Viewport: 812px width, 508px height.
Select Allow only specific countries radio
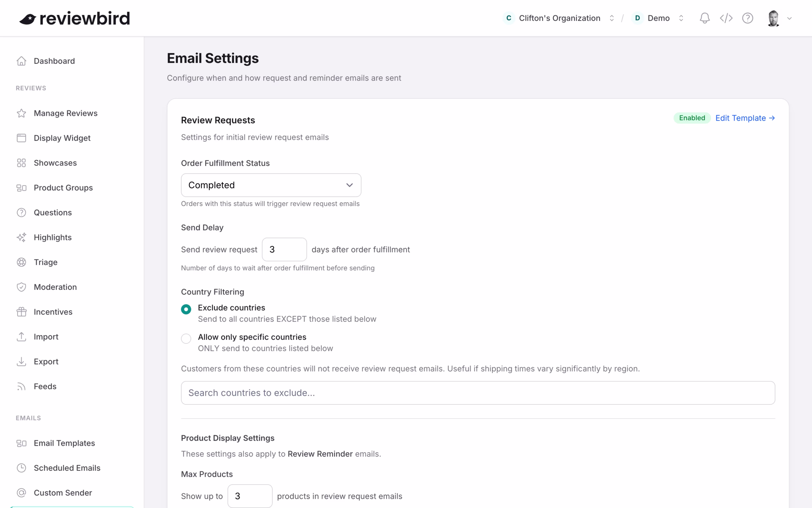(x=186, y=338)
